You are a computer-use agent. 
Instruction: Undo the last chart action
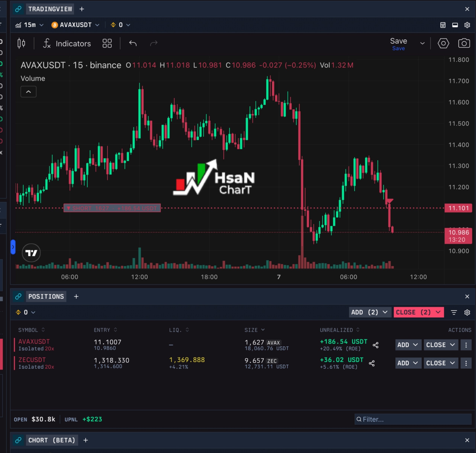[x=133, y=44]
